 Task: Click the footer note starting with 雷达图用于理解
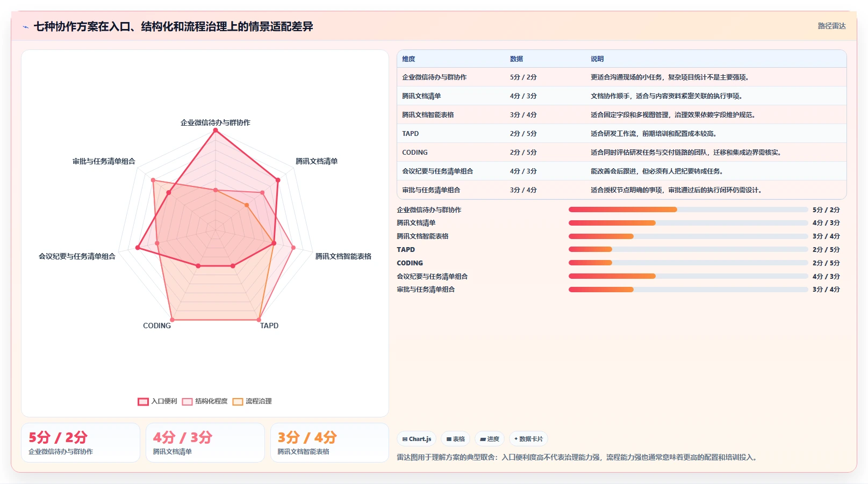click(x=577, y=458)
